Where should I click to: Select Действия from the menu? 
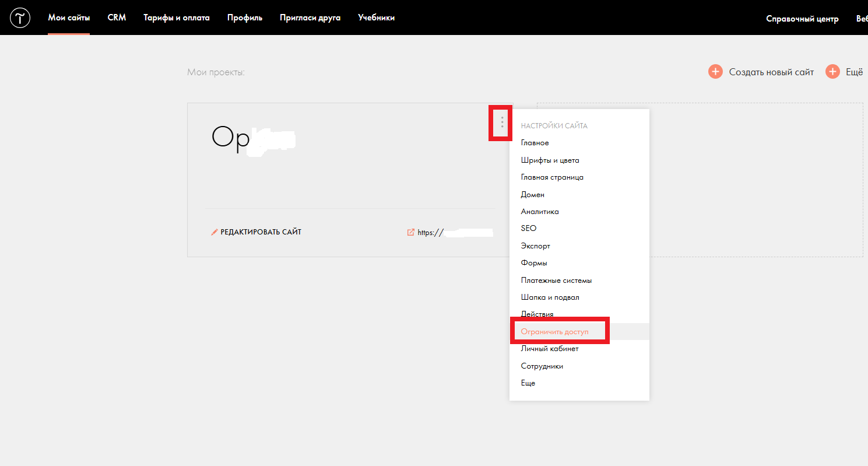[x=537, y=314]
